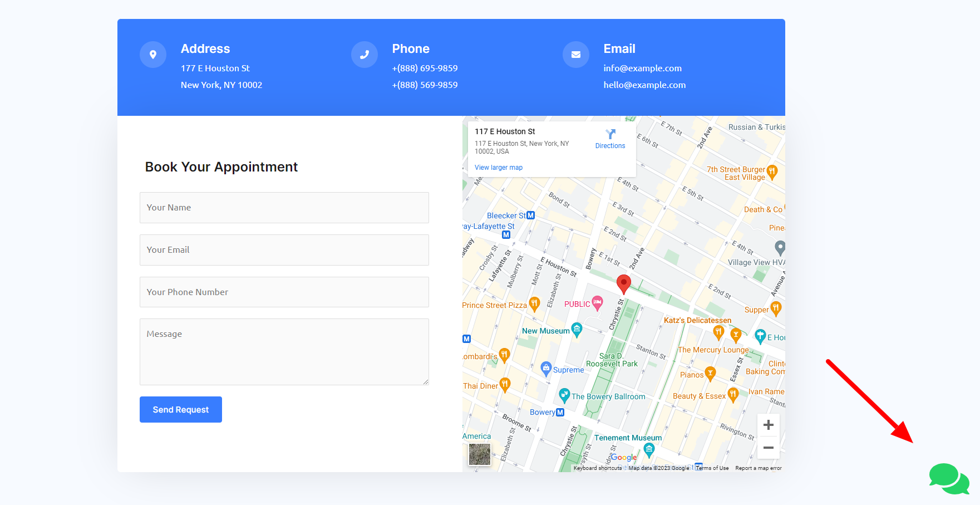
Task: Select the Bowery subway station icon
Action: click(x=560, y=413)
